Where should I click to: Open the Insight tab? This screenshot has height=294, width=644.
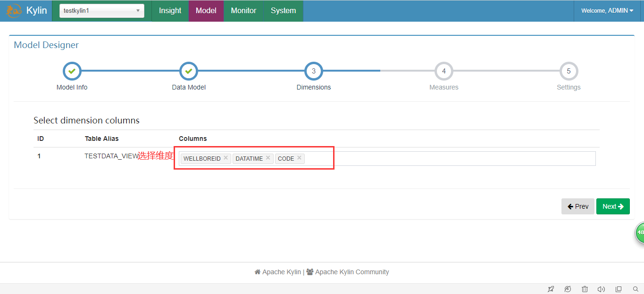pos(170,10)
